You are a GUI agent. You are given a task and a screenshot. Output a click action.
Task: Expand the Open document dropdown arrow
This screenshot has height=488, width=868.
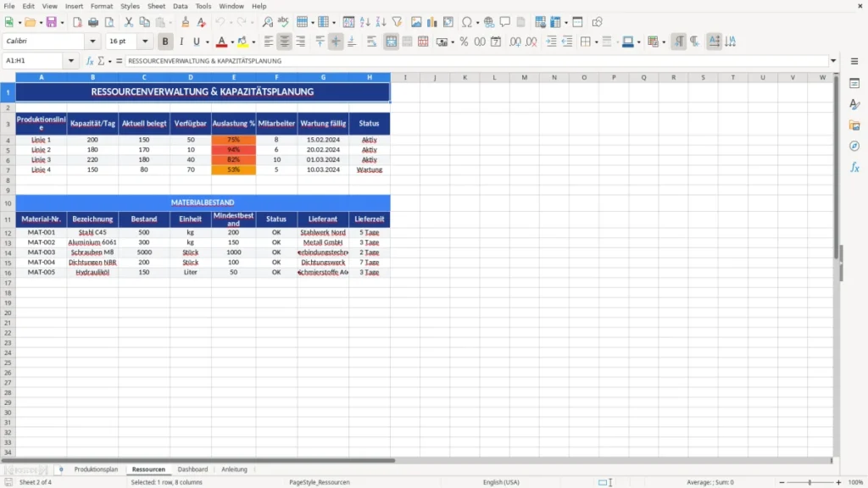click(41, 23)
